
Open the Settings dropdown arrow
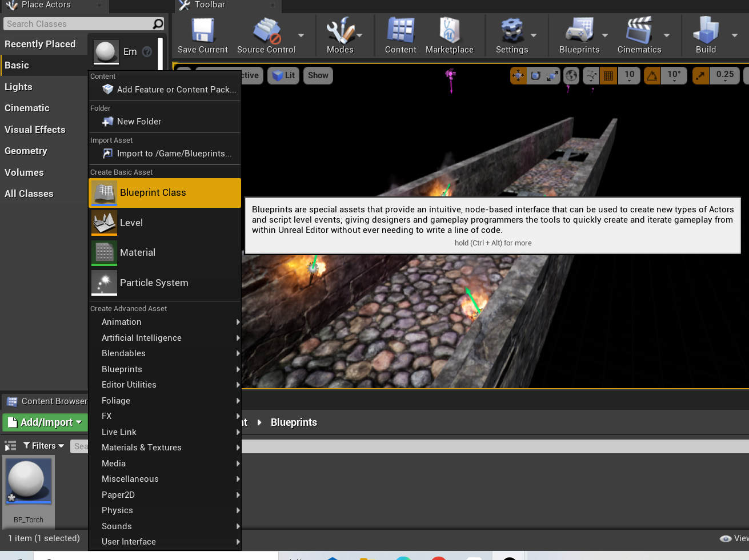(x=534, y=35)
